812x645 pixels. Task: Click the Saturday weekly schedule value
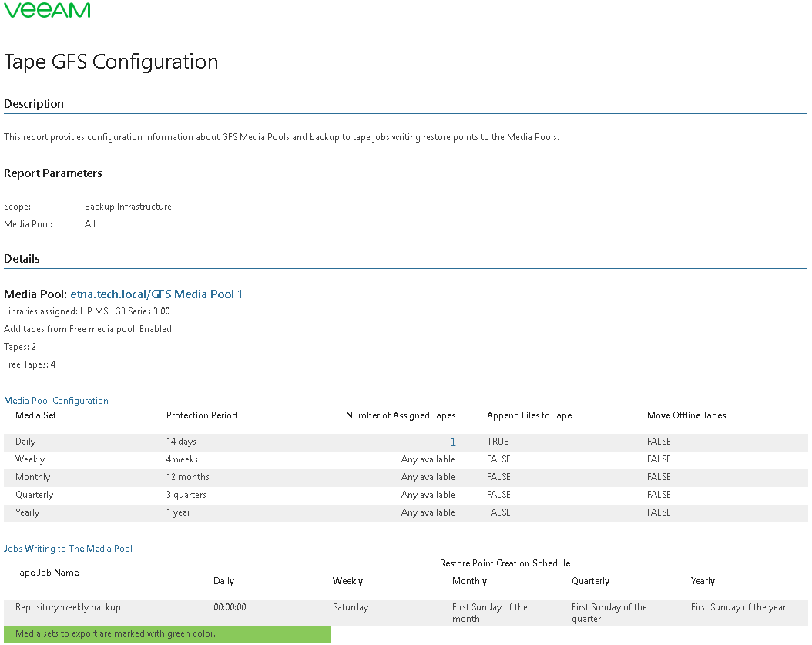(x=351, y=607)
